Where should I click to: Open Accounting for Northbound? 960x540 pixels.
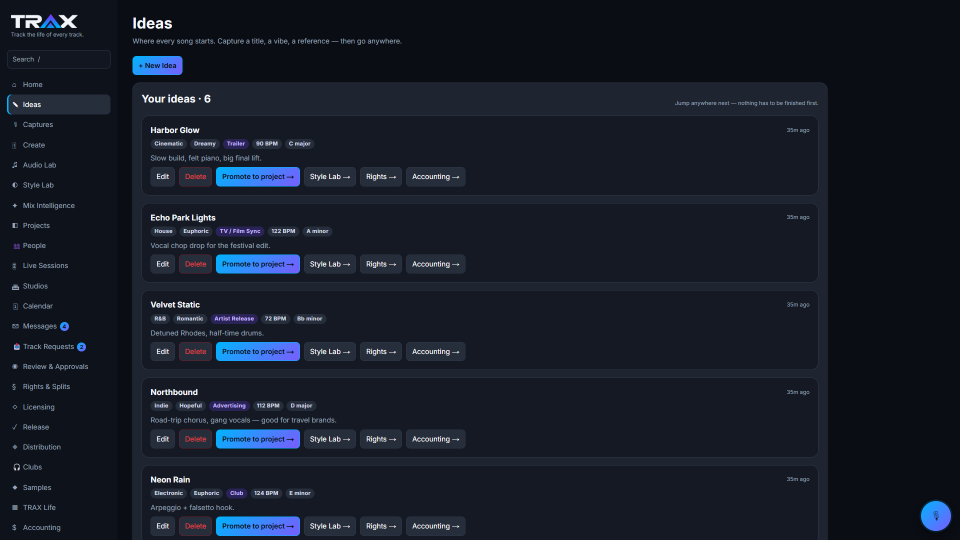(x=435, y=439)
